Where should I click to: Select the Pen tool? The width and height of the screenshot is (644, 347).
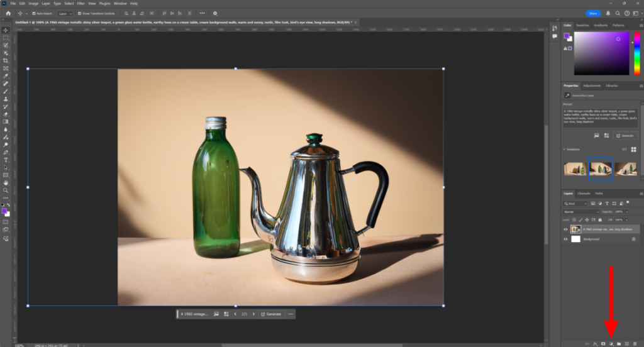pos(6,152)
